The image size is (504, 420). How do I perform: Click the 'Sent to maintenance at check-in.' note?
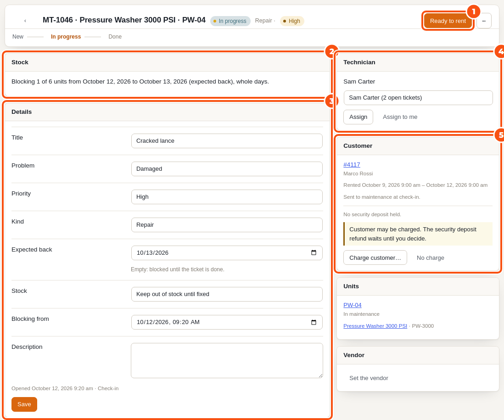pyautogui.click(x=381, y=197)
